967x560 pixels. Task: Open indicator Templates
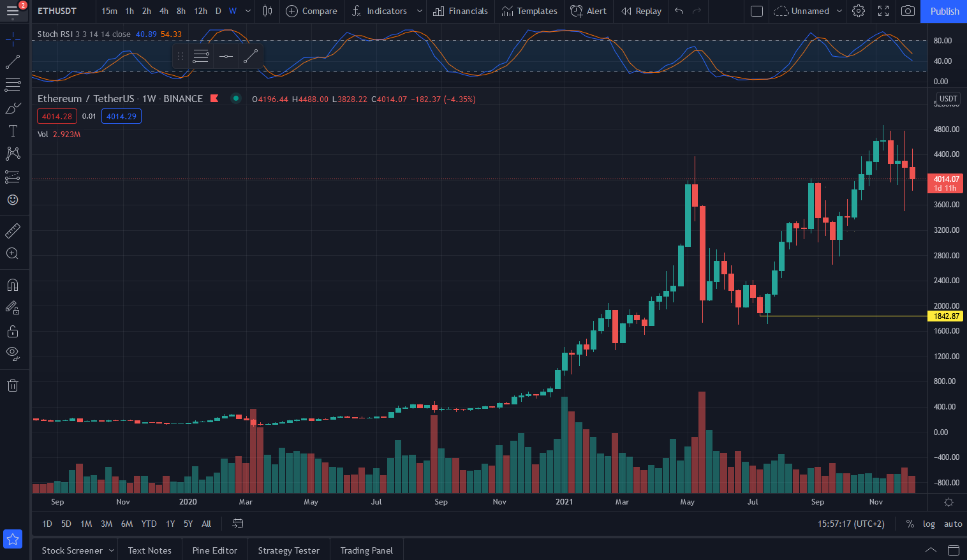529,11
